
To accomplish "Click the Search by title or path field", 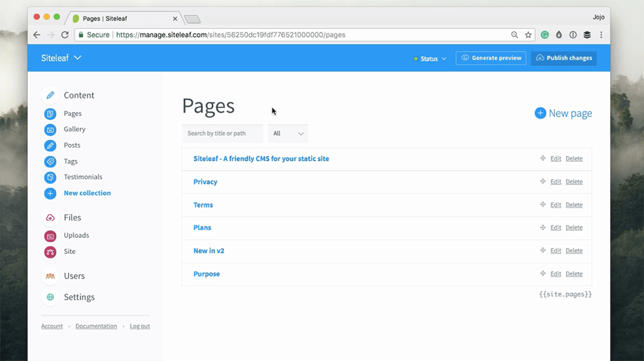I will [222, 133].
